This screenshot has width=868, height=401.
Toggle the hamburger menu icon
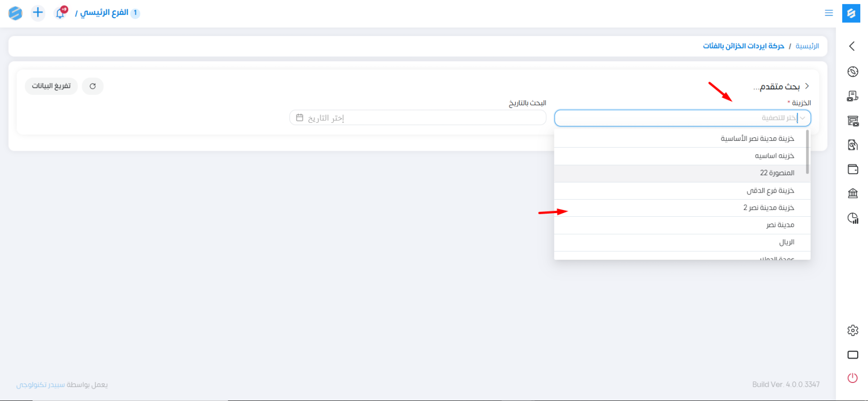829,13
